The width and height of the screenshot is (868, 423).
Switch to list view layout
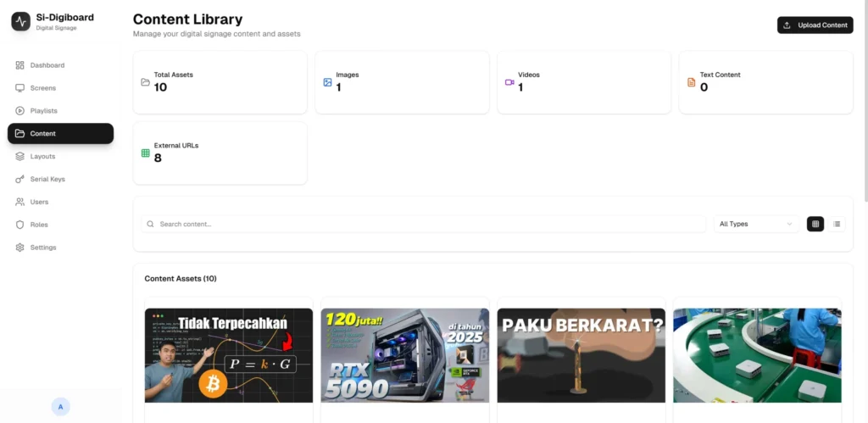click(837, 224)
